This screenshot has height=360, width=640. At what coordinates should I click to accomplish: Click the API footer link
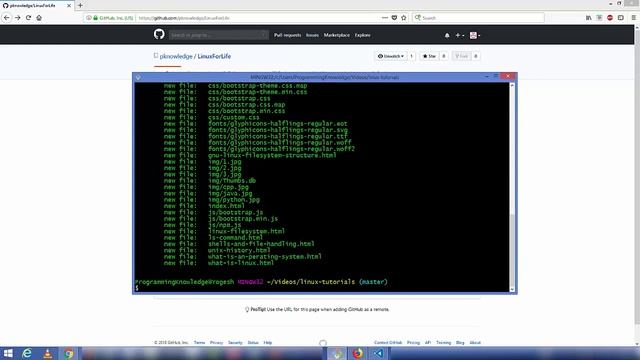tap(428, 343)
